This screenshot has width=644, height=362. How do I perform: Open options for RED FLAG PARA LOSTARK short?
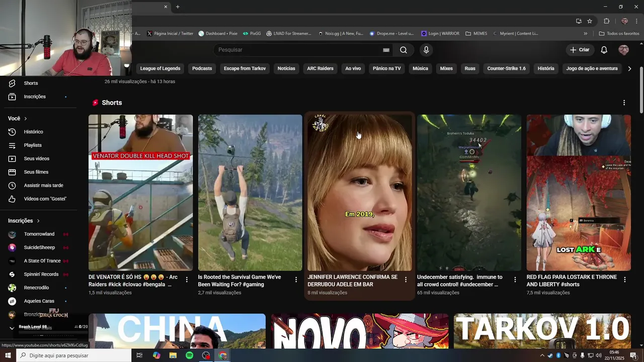click(624, 280)
